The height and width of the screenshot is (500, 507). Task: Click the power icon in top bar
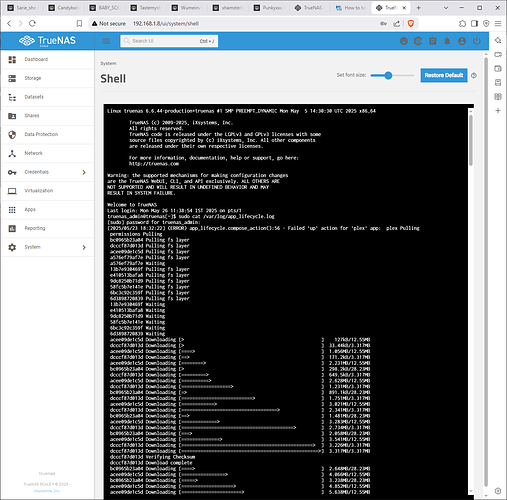pyautogui.click(x=477, y=41)
